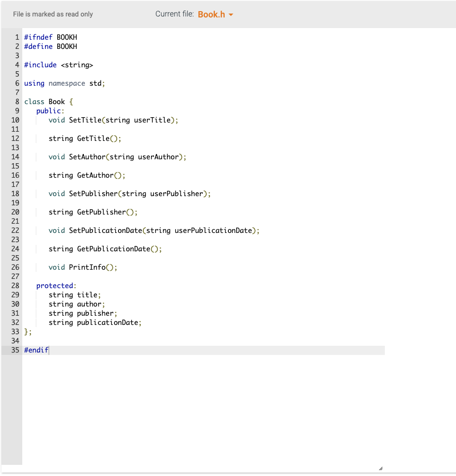Image resolution: width=456 pixels, height=476 pixels.
Task: Click the 'string publisher;' member variable
Action: pos(82,313)
